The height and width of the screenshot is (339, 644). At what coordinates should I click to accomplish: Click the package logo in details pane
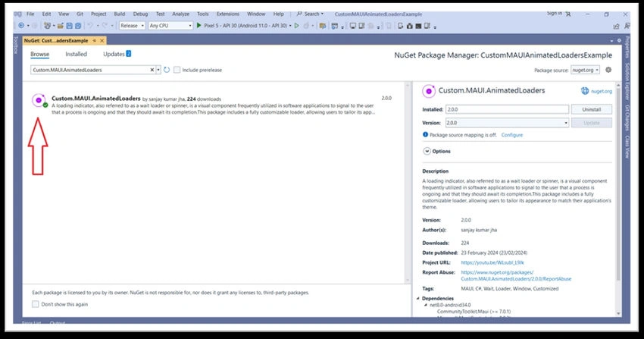pyautogui.click(x=429, y=91)
